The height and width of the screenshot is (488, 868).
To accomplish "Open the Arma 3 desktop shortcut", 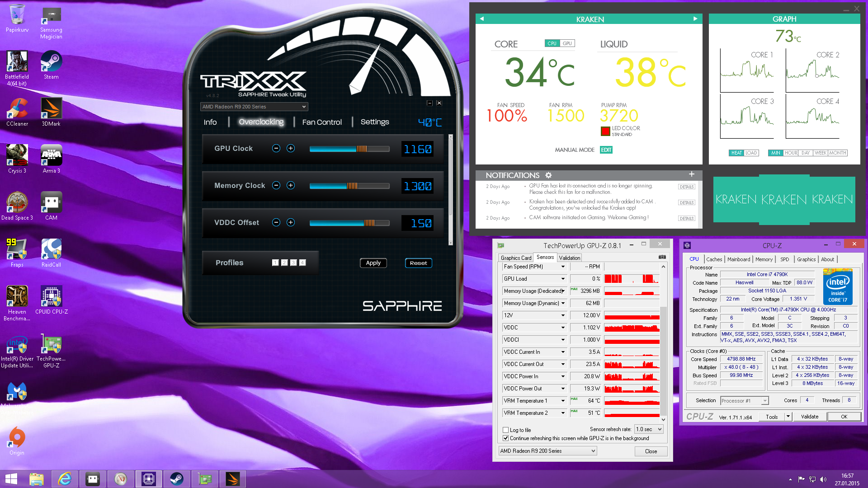I will [x=51, y=159].
